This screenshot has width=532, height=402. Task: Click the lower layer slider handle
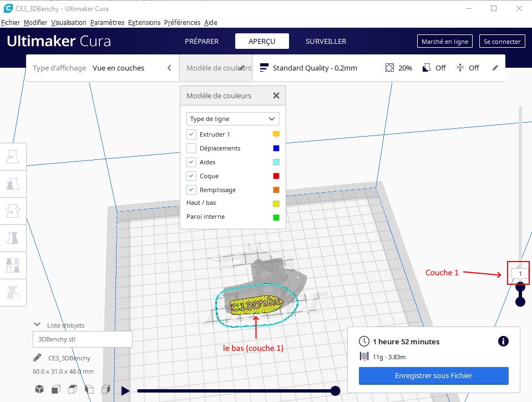coord(520,301)
